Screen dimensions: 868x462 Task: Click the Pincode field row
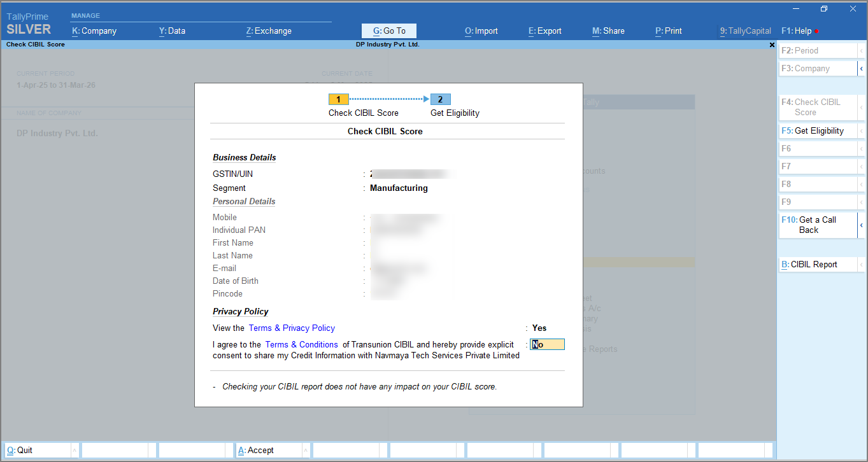tap(331, 293)
